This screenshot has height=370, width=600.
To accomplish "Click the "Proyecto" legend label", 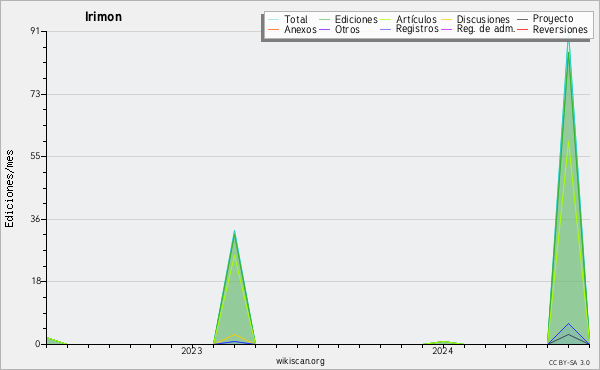I will (x=553, y=19).
